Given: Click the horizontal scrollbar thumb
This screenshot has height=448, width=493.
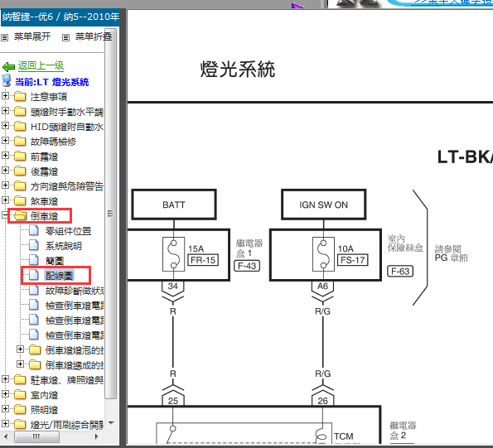Looking at the screenshot, I should pyautogui.click(x=36, y=436).
